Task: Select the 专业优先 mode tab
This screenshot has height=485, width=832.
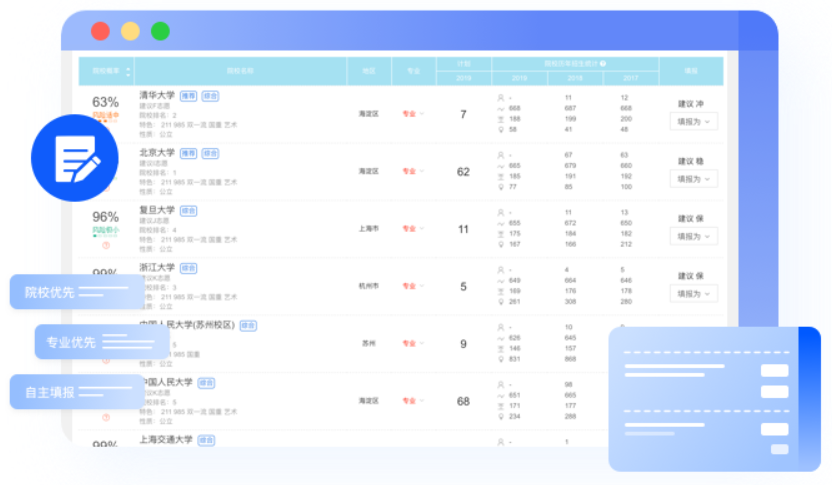Action: 102,342
